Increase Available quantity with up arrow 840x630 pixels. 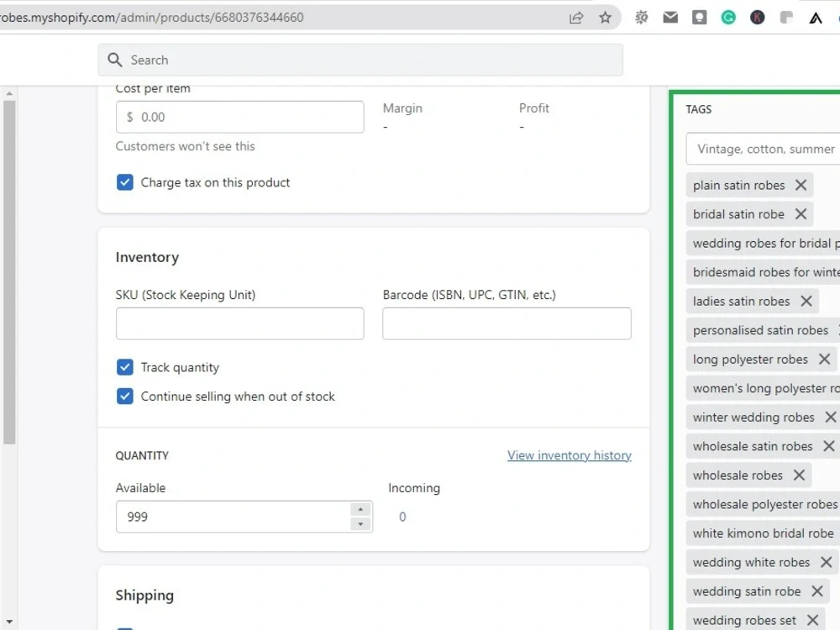pyautogui.click(x=360, y=510)
